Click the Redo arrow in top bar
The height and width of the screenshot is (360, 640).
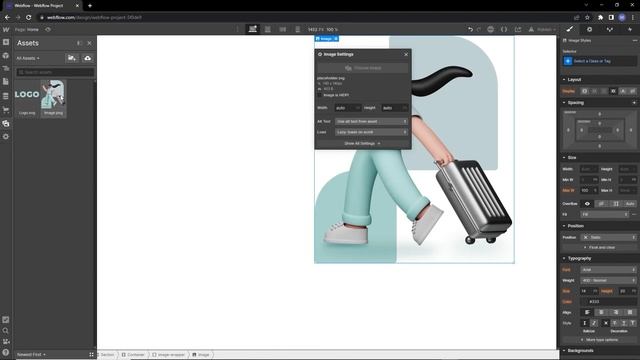tap(479, 29)
